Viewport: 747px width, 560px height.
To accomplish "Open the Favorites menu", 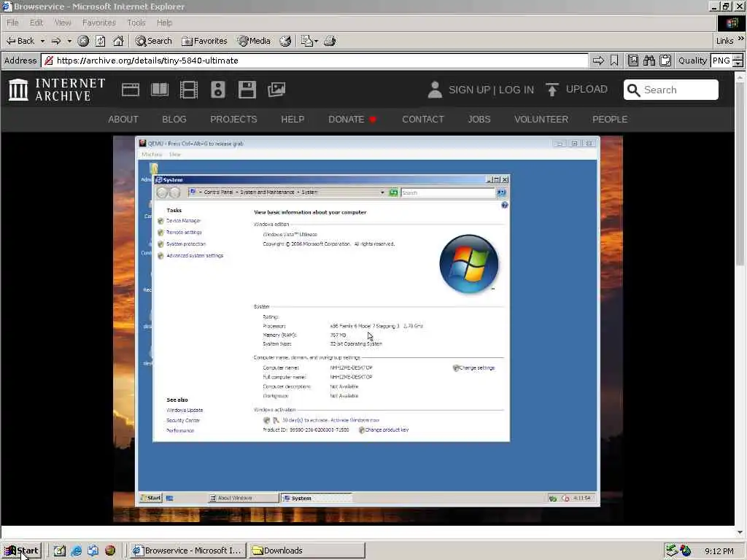I will (99, 23).
